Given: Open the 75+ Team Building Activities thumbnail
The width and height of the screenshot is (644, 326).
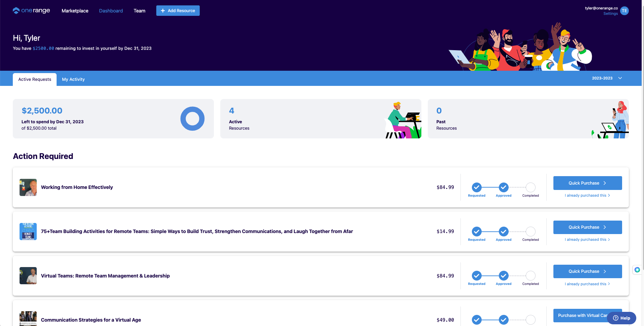Looking at the screenshot, I should (28, 231).
